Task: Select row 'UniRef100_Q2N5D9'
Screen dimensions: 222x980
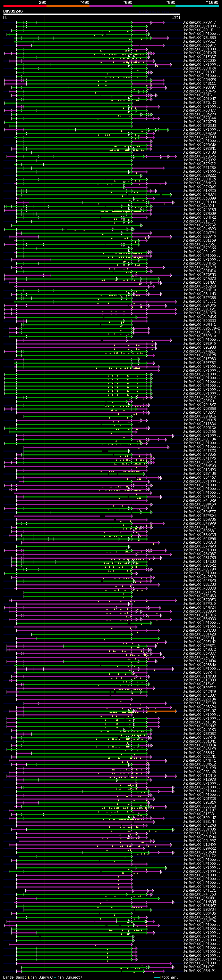Action: [x=199, y=213]
